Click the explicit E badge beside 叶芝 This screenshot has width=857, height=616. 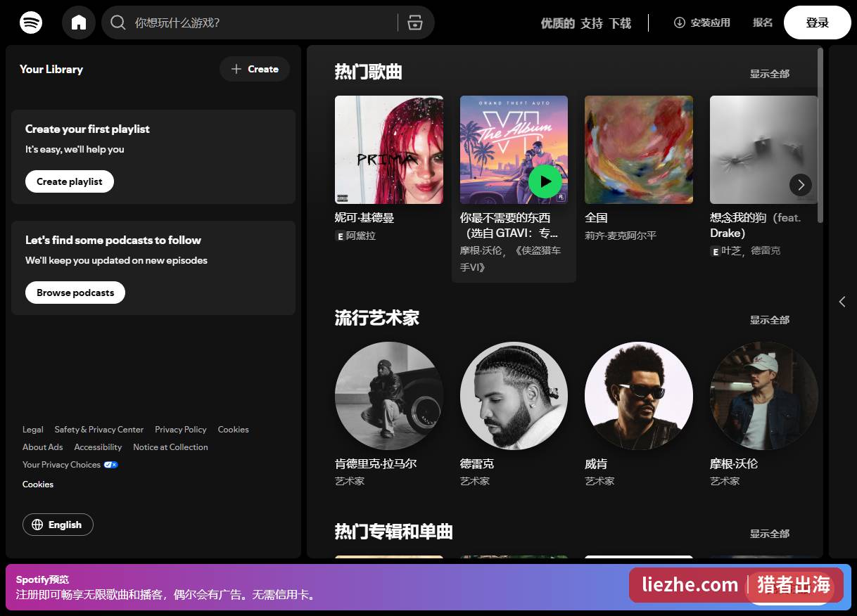point(715,251)
